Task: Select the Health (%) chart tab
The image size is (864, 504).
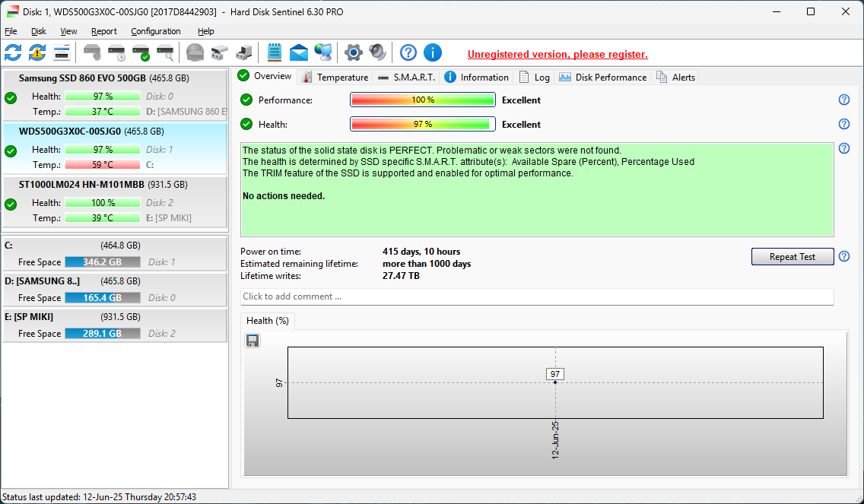Action: coord(268,321)
